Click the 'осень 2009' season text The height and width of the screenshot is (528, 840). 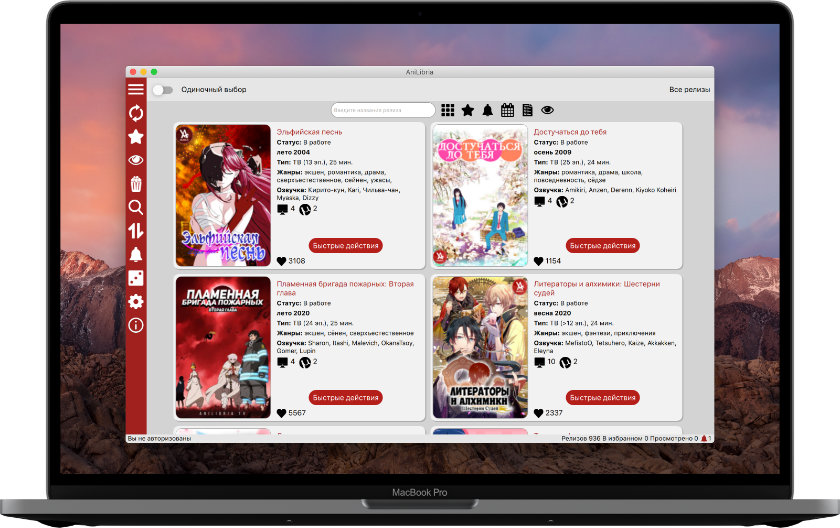click(552, 152)
